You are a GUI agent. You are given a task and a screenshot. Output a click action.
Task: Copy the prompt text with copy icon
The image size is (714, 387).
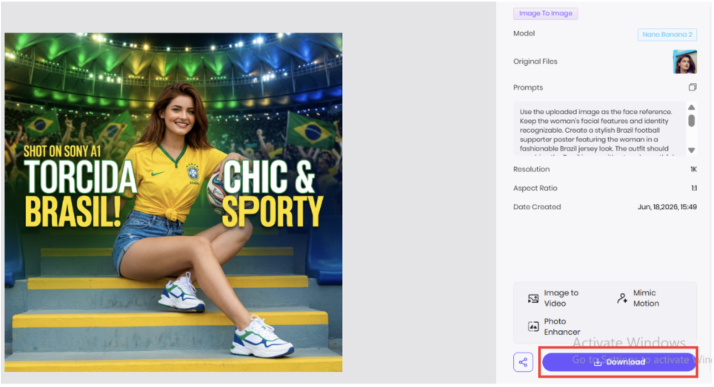(692, 87)
